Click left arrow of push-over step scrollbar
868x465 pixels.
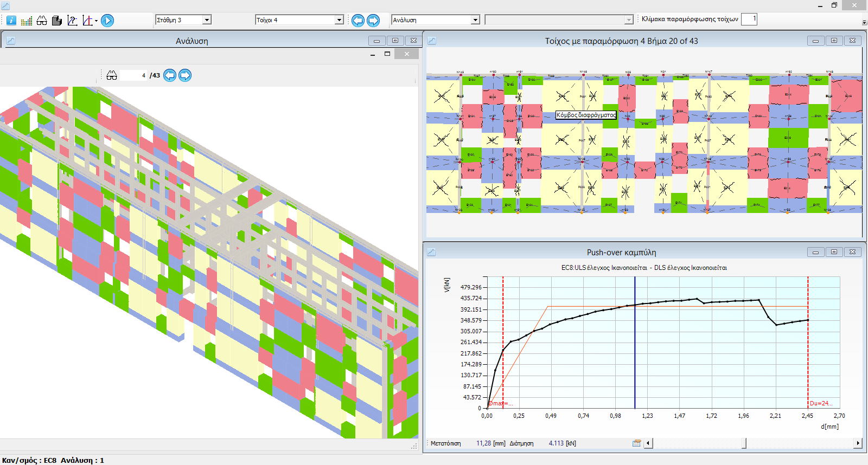pos(648,443)
